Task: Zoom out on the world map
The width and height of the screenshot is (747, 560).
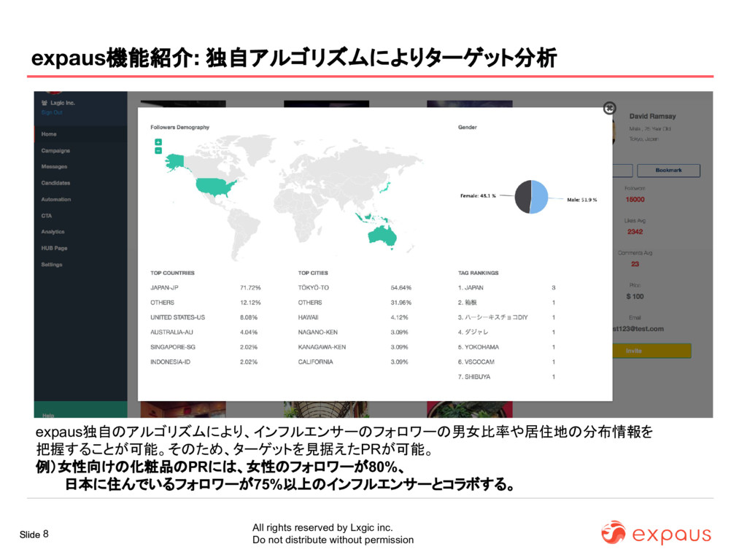Action: point(158,150)
